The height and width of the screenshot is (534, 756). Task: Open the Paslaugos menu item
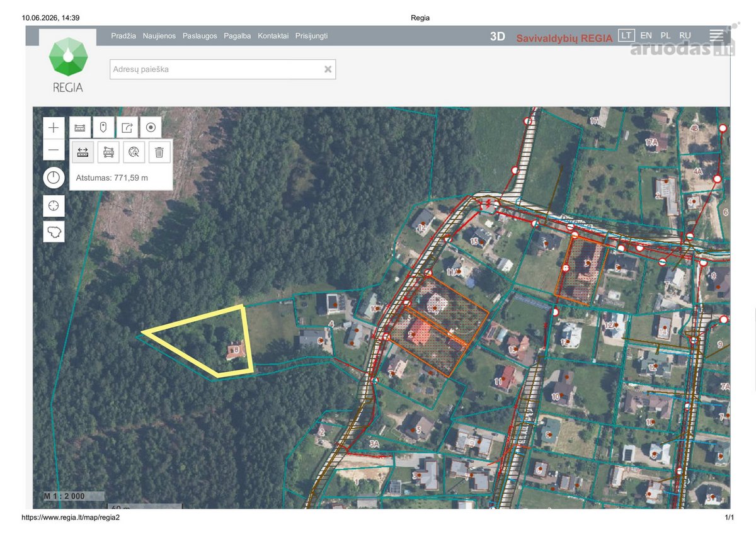coord(200,36)
